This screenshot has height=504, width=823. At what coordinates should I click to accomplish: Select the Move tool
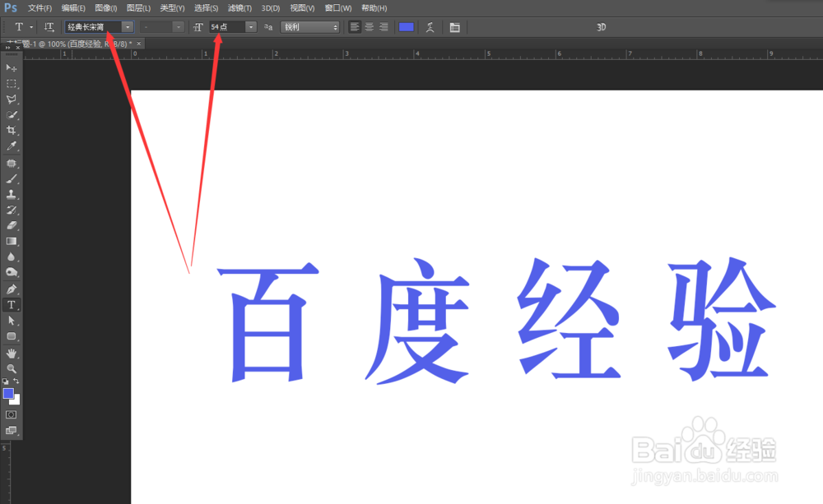tap(11, 68)
